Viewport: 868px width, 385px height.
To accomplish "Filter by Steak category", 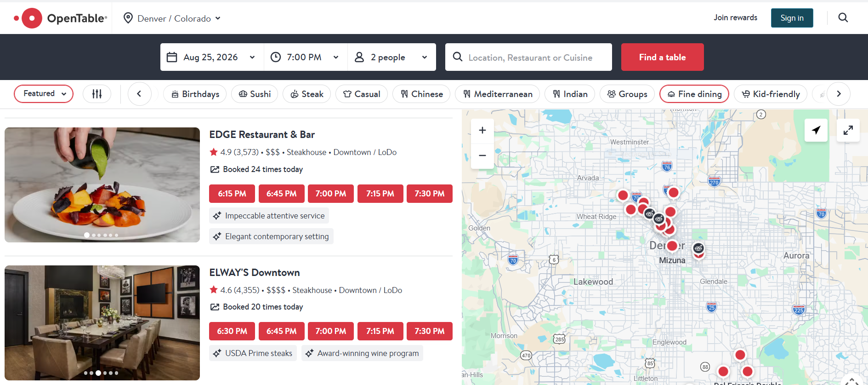I will tap(306, 94).
